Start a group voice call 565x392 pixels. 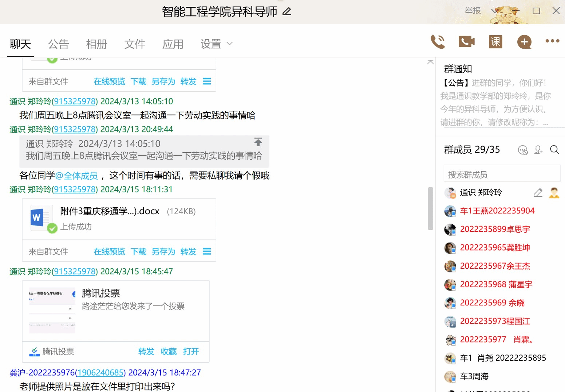point(437,42)
